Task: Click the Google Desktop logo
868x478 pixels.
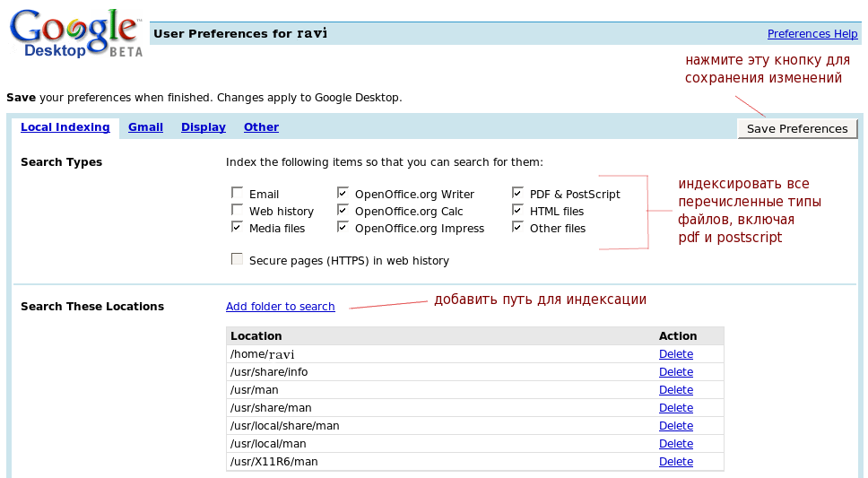Action: tap(76, 33)
